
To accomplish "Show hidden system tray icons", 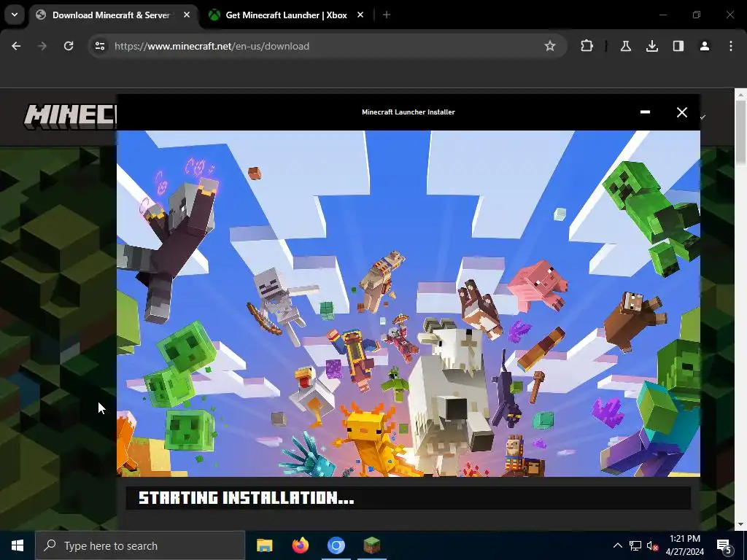I will [x=617, y=545].
